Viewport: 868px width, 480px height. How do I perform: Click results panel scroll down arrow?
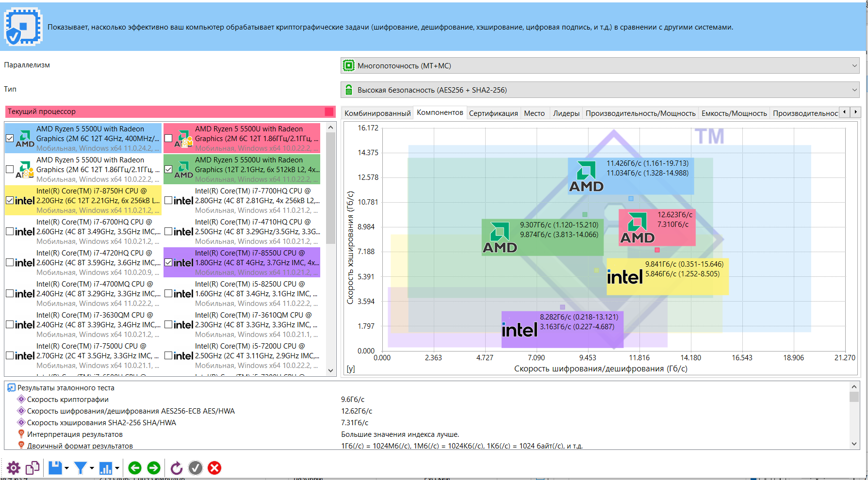[854, 444]
